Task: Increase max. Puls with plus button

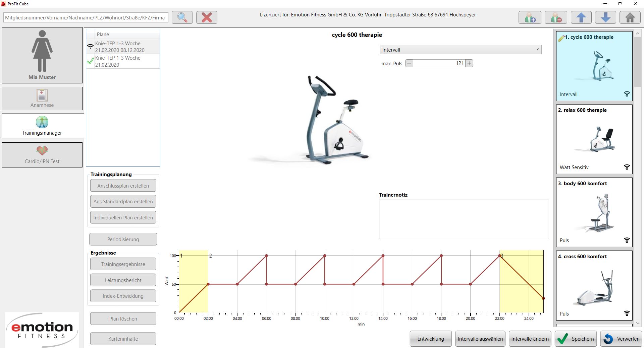Action: click(x=469, y=63)
